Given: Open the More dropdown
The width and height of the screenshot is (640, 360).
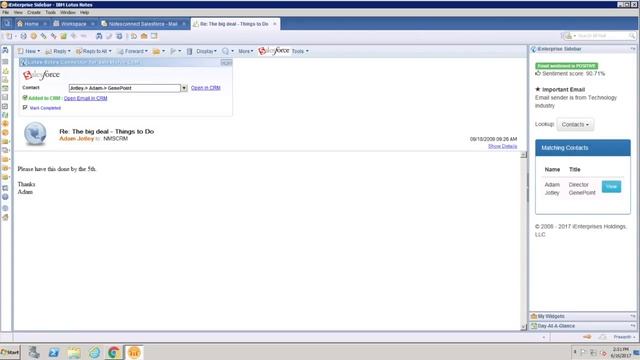Looking at the screenshot, I should coord(246,51).
